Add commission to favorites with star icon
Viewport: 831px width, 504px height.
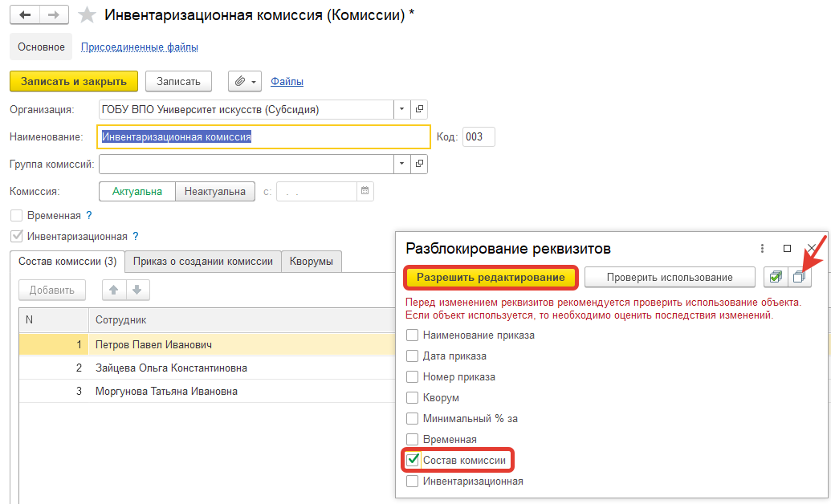(89, 15)
